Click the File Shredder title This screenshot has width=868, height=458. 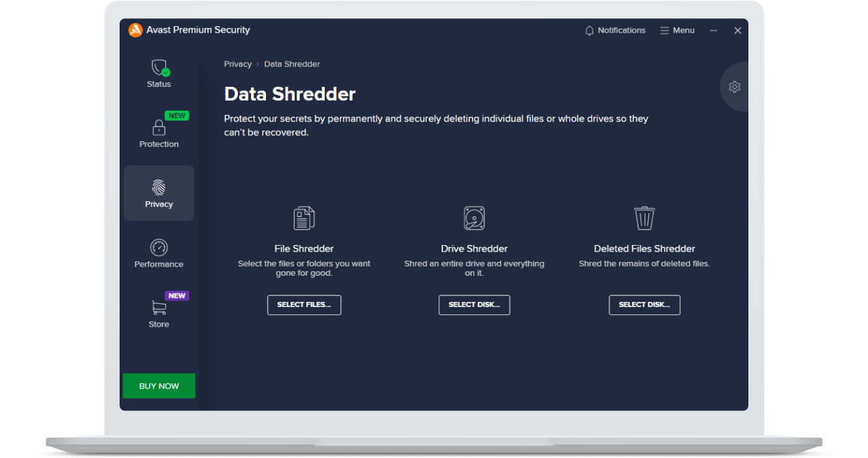tap(304, 249)
